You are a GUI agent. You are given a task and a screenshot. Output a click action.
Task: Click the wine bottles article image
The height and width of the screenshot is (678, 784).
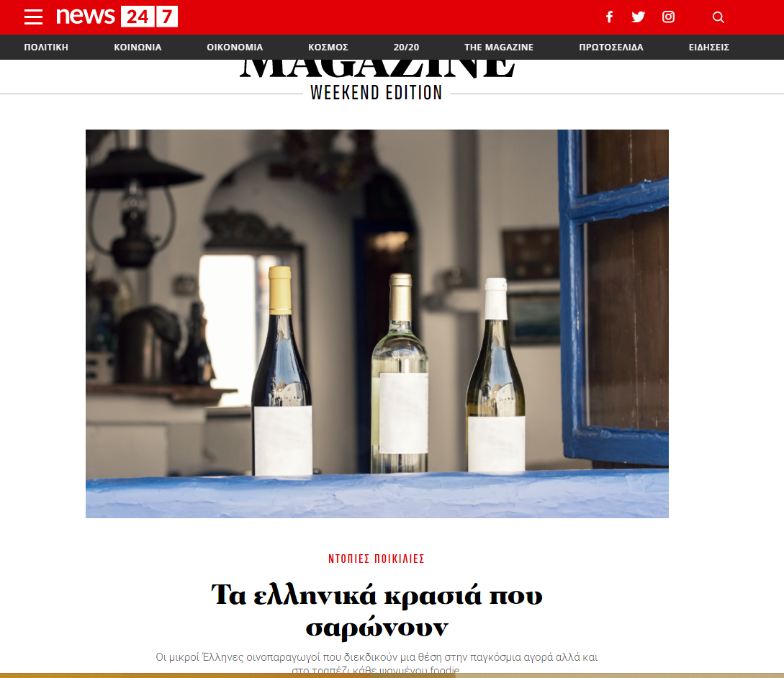coord(377,323)
